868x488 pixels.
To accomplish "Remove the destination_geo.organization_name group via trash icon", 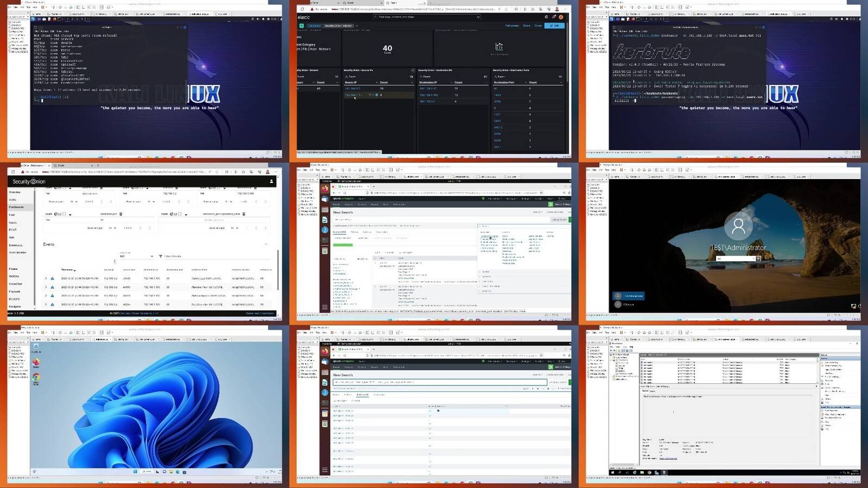I will click(244, 214).
